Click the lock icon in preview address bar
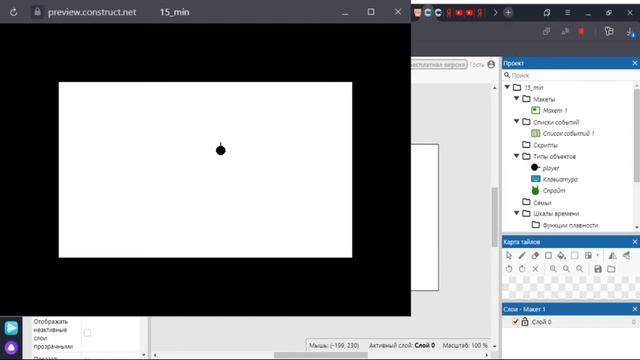Image resolution: width=640 pixels, height=360 pixels. click(37, 12)
